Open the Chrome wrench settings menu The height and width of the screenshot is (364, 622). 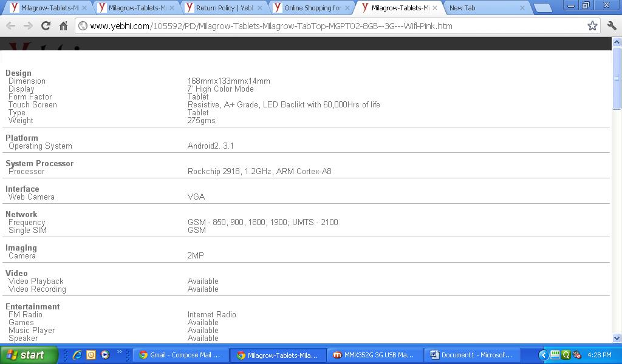click(x=612, y=26)
